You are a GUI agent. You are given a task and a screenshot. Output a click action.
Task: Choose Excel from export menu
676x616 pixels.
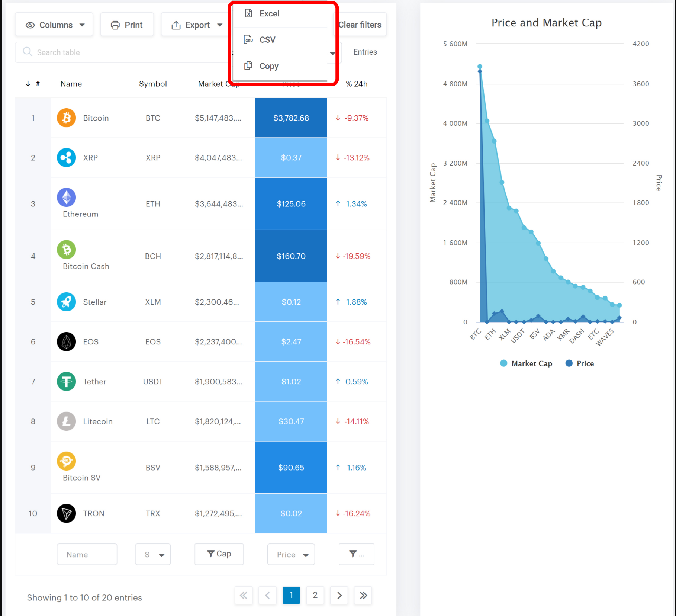(x=280, y=14)
